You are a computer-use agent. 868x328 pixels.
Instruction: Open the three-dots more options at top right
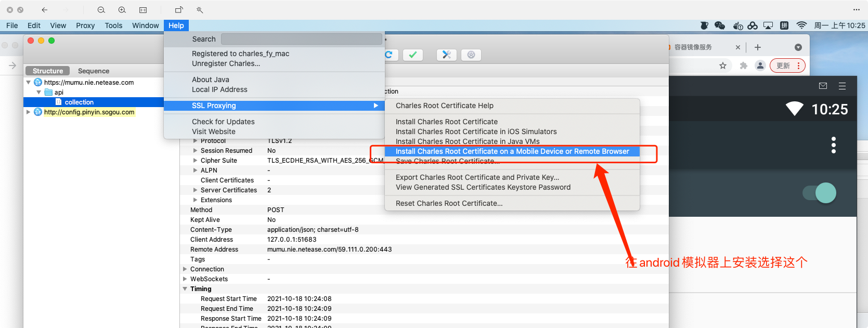[x=857, y=10]
